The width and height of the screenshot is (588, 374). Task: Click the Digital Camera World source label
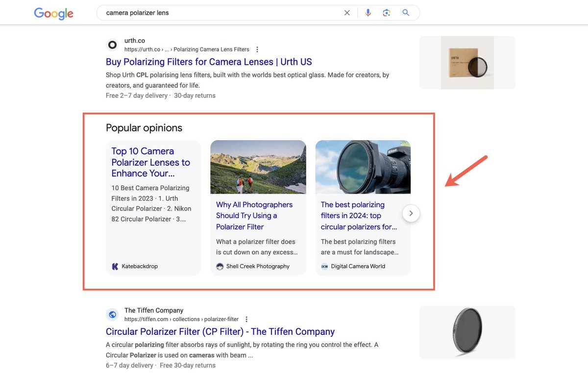358,267
